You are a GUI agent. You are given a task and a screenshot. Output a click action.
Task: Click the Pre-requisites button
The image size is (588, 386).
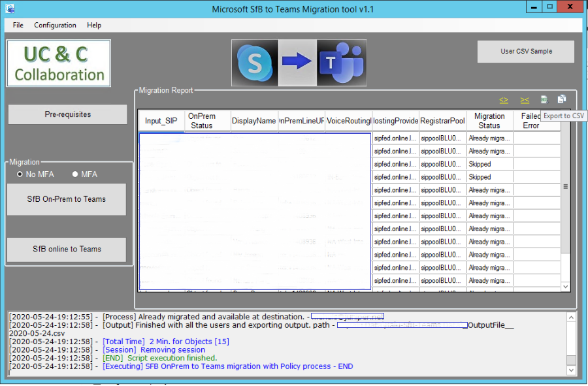[67, 114]
